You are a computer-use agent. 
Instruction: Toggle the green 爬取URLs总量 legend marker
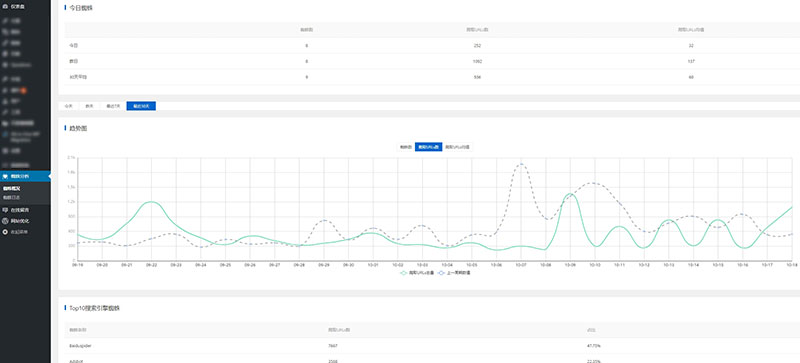[x=404, y=273]
